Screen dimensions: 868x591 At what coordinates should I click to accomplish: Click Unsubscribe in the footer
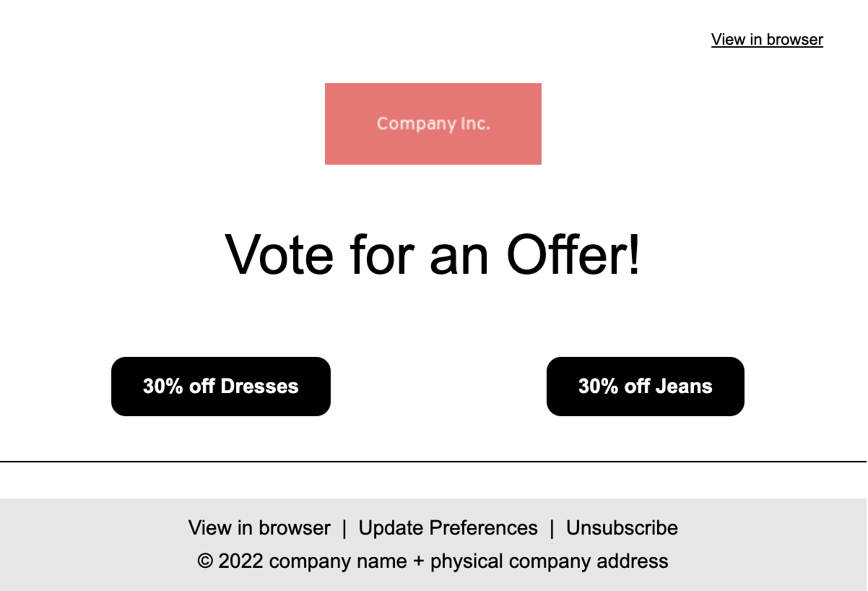click(622, 528)
